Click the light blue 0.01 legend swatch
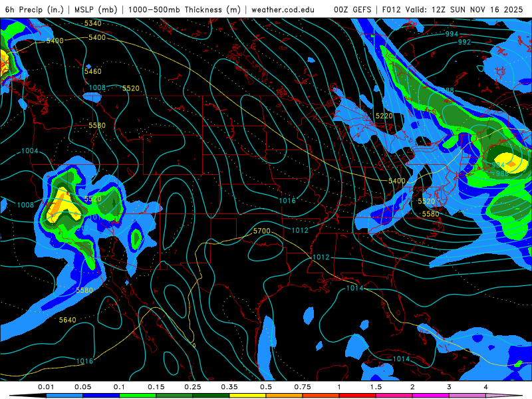 65,396
